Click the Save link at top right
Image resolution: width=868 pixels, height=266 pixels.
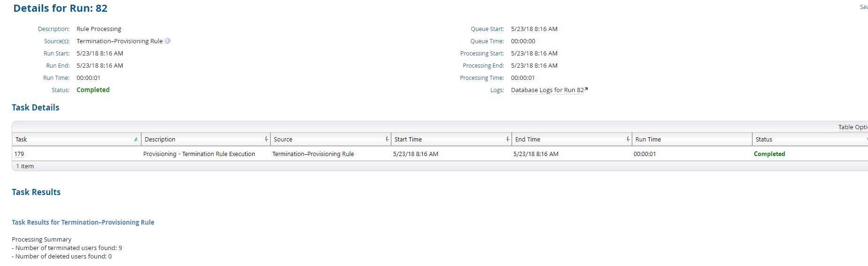coord(863,7)
